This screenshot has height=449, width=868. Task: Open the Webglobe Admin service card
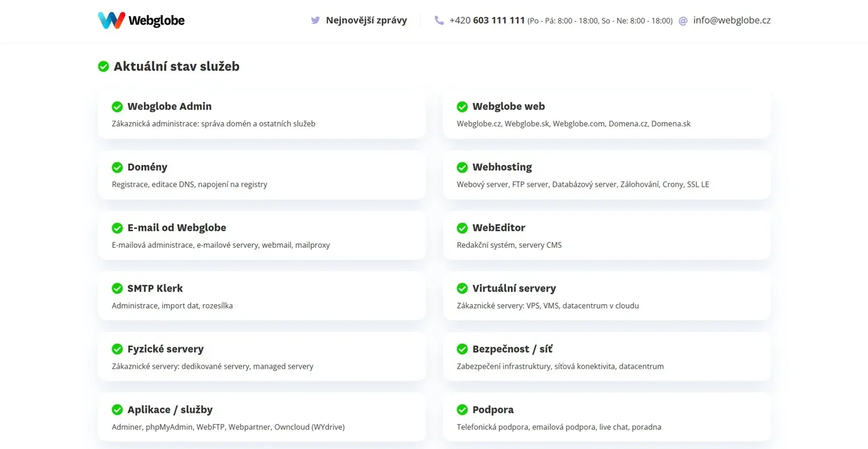[x=262, y=114]
